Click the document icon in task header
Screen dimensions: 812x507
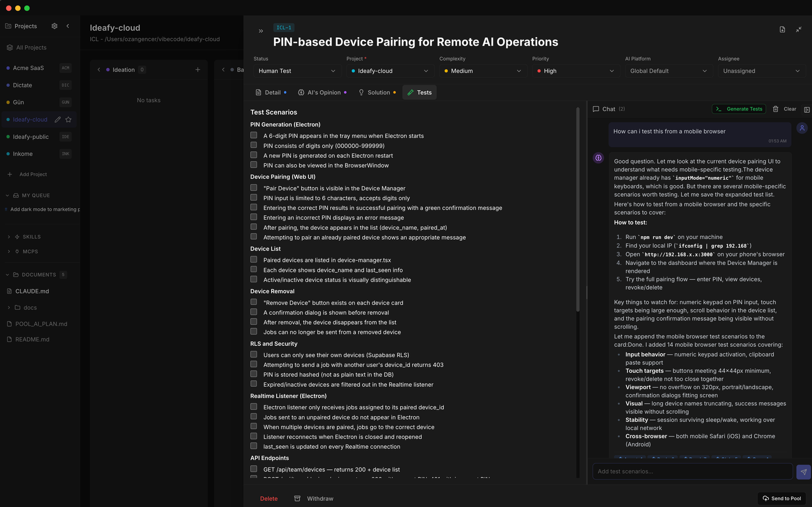pos(782,29)
